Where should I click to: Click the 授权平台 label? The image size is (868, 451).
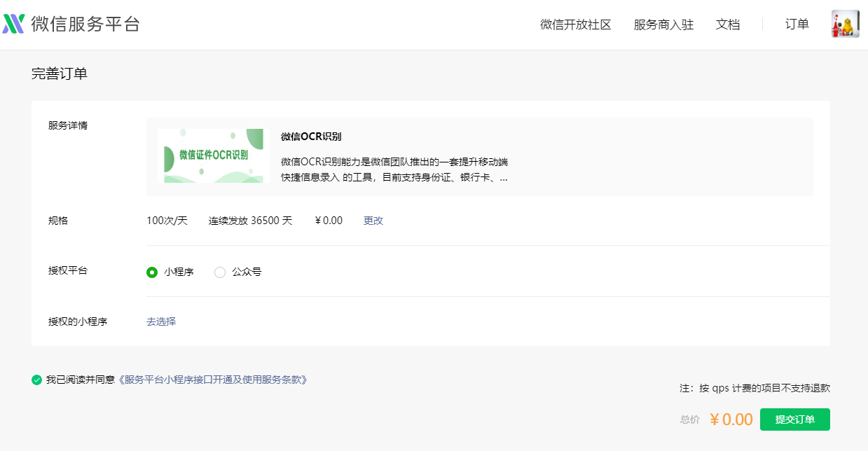point(68,270)
